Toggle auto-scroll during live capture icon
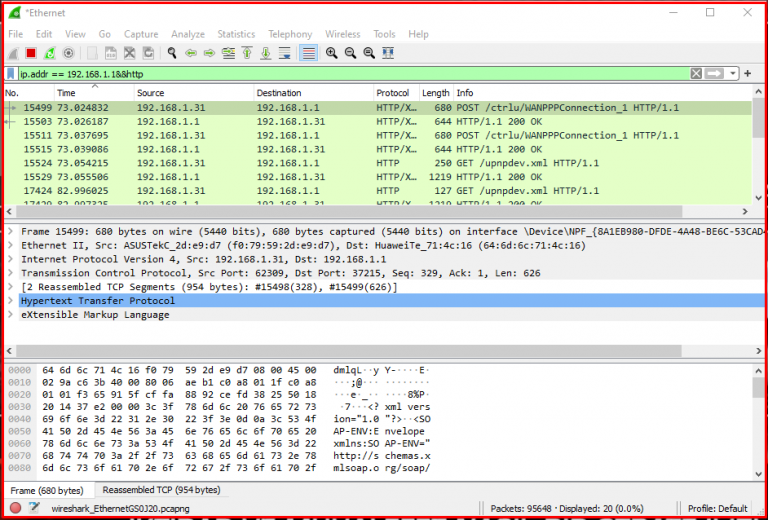Image resolution: width=768 pixels, height=520 pixels. [x=284, y=53]
